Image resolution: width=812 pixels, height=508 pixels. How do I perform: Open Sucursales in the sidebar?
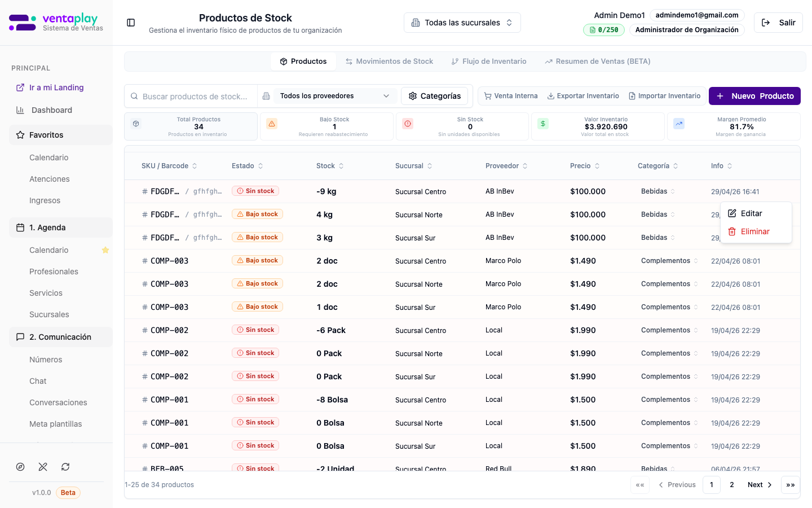coord(50,314)
